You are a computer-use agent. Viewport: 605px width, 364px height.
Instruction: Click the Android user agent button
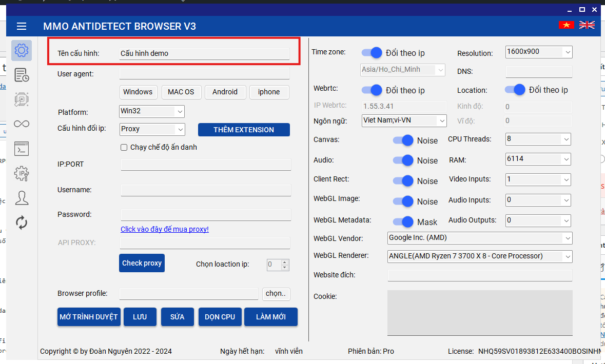pos(225,92)
